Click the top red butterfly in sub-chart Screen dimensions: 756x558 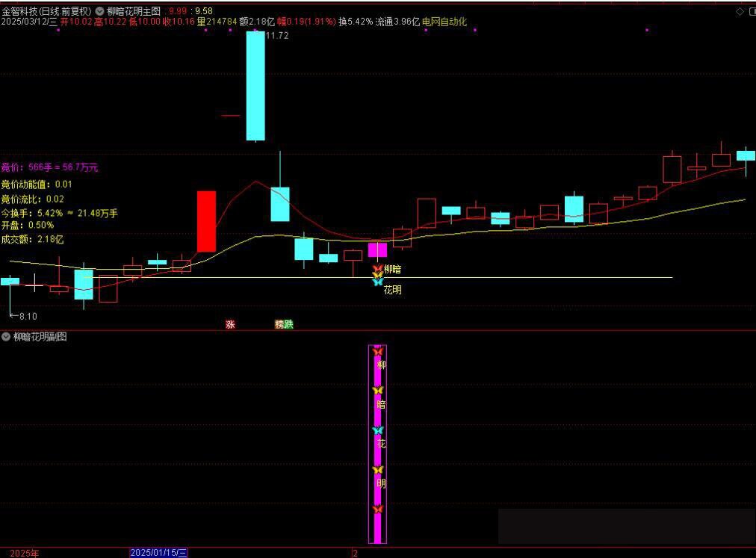click(377, 350)
